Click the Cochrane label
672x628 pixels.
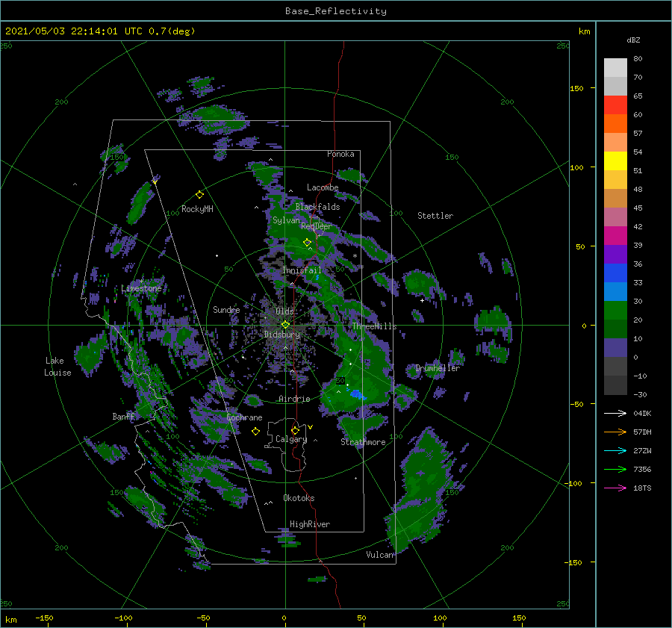point(244,417)
